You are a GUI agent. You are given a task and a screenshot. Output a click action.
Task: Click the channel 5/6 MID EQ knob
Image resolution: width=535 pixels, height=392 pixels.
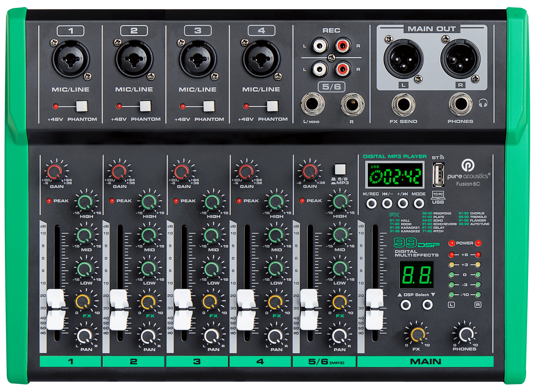coord(340,235)
